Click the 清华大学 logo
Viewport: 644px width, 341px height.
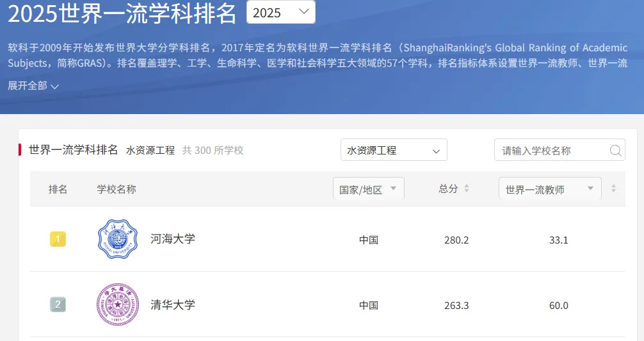(x=118, y=304)
